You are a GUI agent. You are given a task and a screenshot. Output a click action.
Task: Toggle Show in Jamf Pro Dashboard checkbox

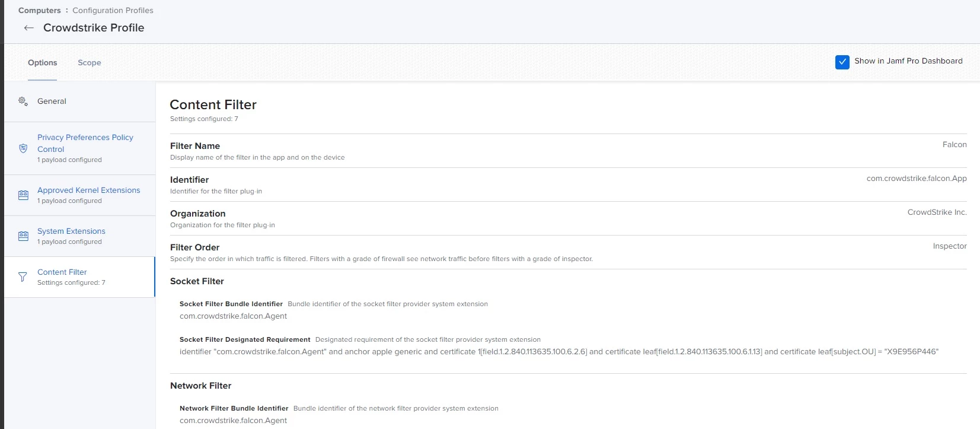point(842,62)
